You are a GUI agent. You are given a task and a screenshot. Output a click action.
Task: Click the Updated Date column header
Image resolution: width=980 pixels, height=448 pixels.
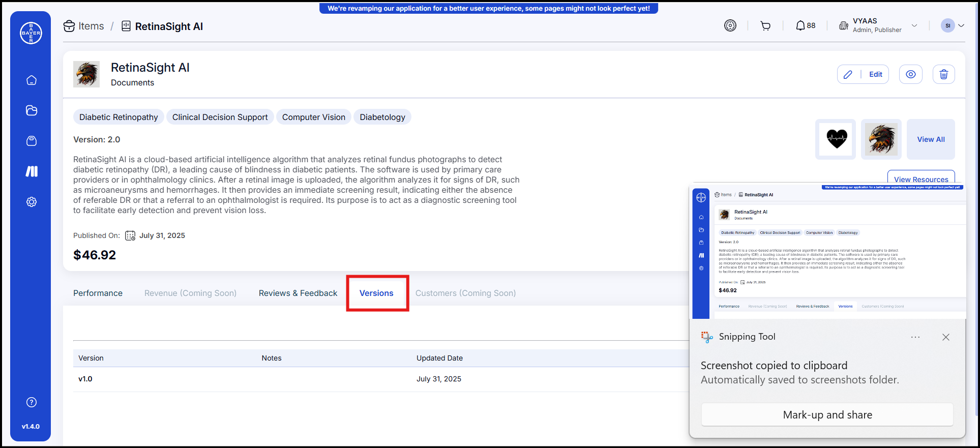[x=439, y=358]
